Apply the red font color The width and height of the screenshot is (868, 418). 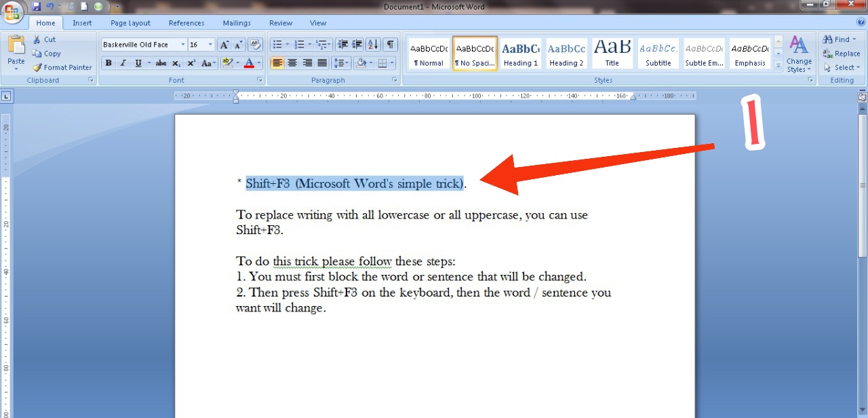249,63
